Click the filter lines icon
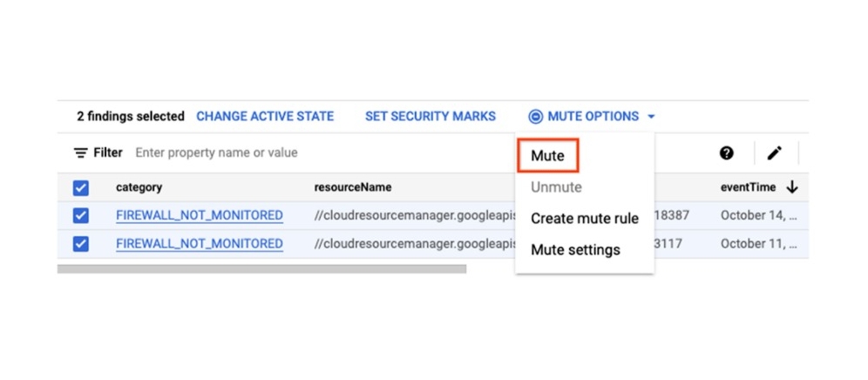868x380 pixels. 81,153
